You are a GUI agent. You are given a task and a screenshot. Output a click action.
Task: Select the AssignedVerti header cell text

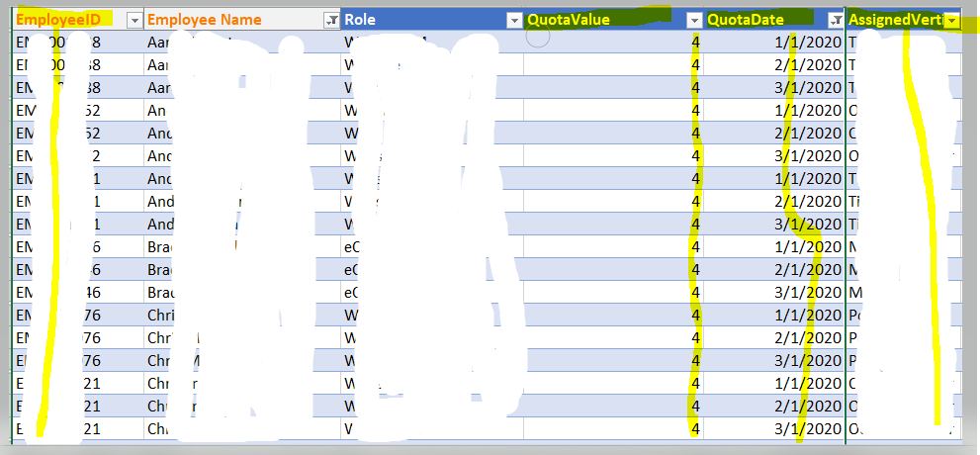coord(896,20)
